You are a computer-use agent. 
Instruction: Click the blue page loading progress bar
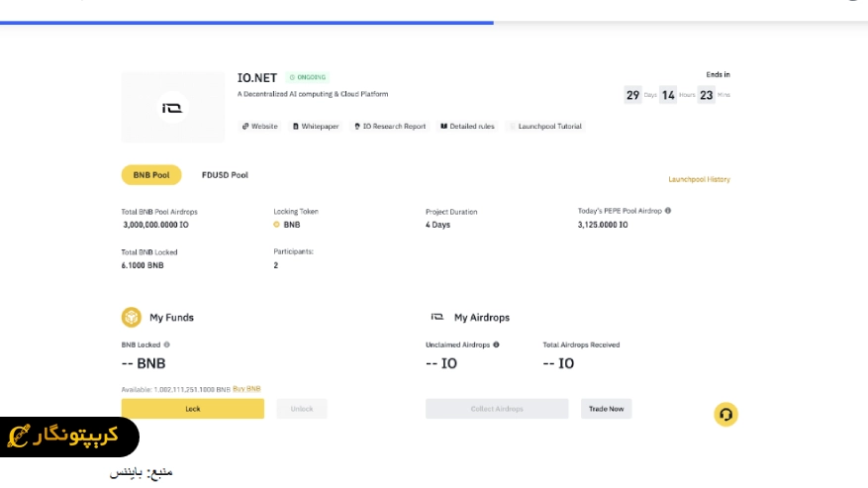coord(246,23)
